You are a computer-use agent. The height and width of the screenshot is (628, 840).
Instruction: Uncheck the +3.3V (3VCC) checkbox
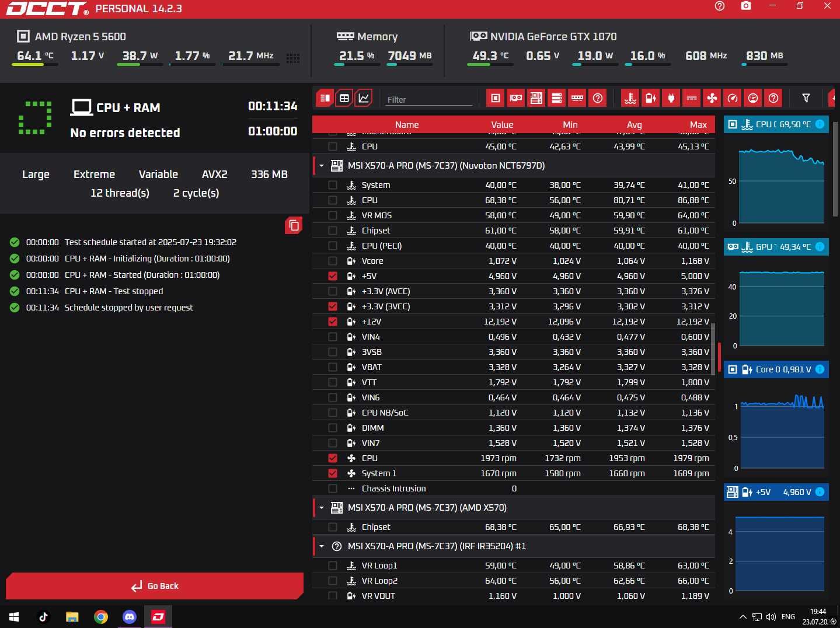[x=333, y=306]
